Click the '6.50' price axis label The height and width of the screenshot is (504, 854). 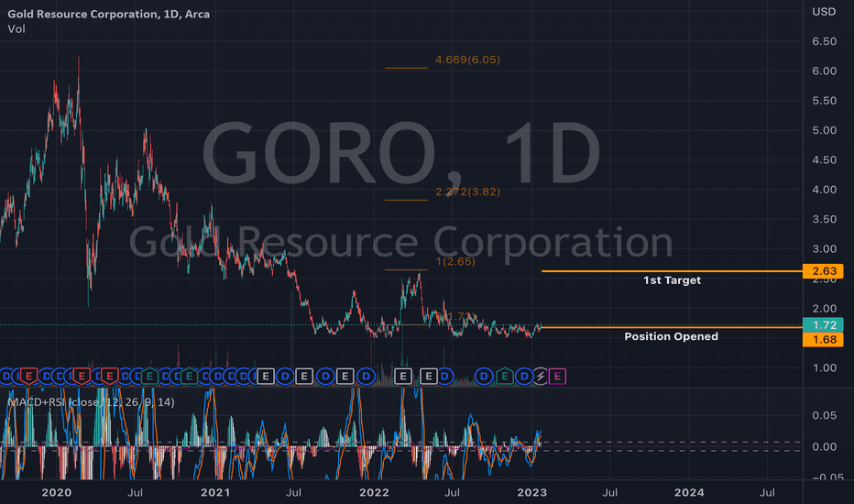pos(824,41)
